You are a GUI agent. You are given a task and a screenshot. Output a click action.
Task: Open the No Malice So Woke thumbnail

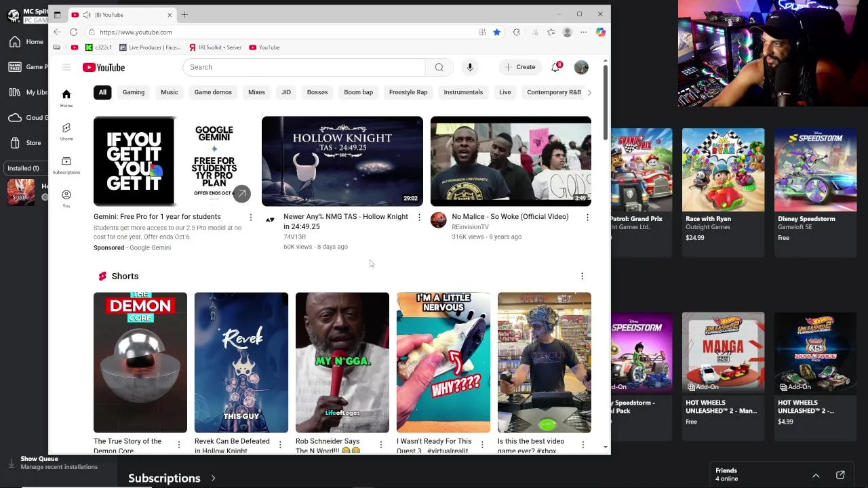[x=511, y=161]
